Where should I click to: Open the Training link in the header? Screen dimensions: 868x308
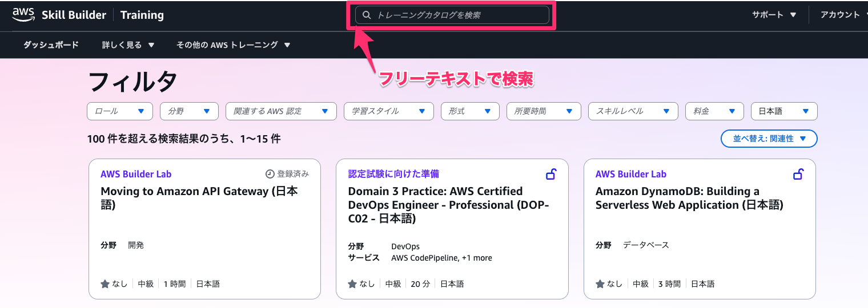pyautogui.click(x=142, y=15)
